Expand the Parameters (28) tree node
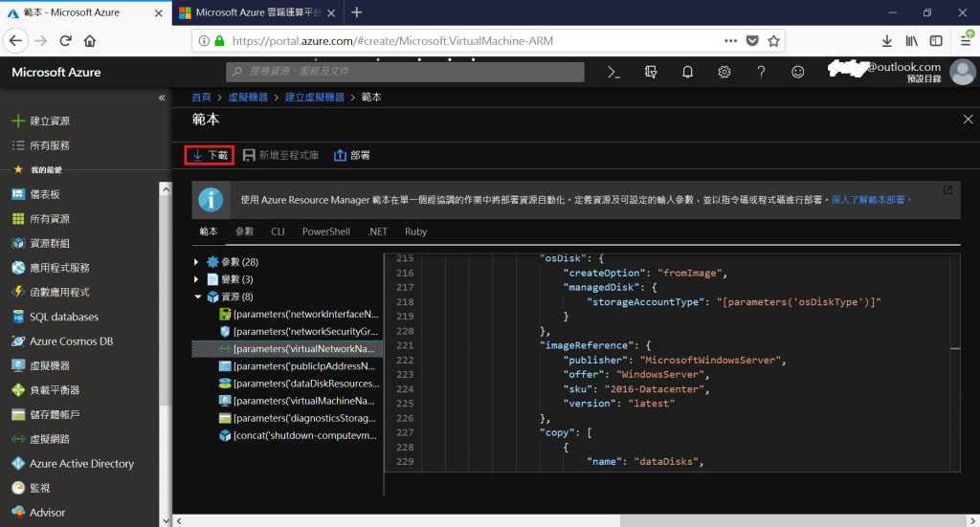This screenshot has height=527, width=980. tap(196, 262)
